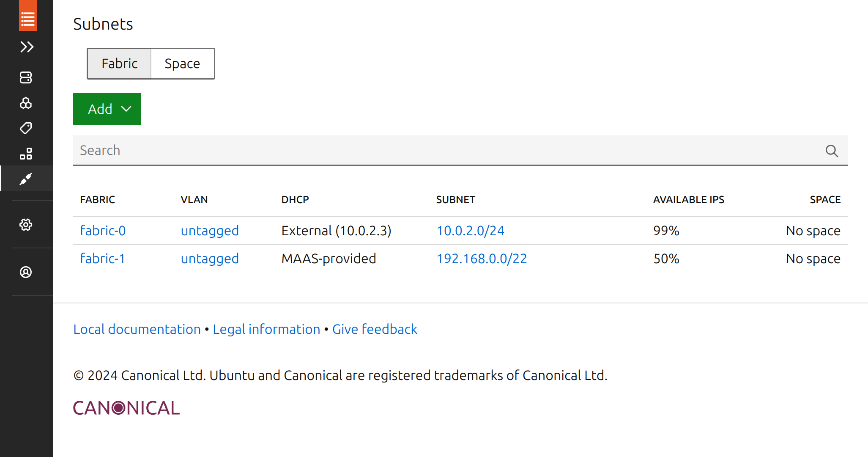
Task: Click the search magnifier icon
Action: pos(831,151)
